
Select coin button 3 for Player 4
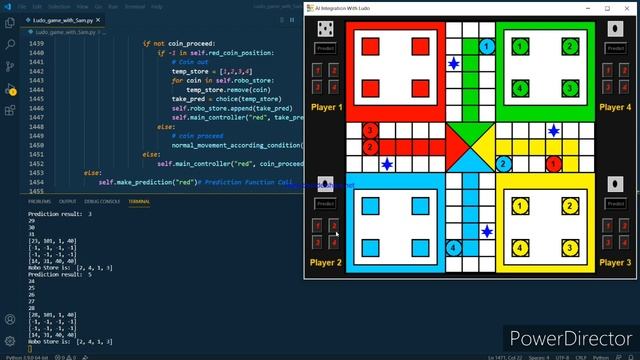pyautogui.click(x=607, y=87)
